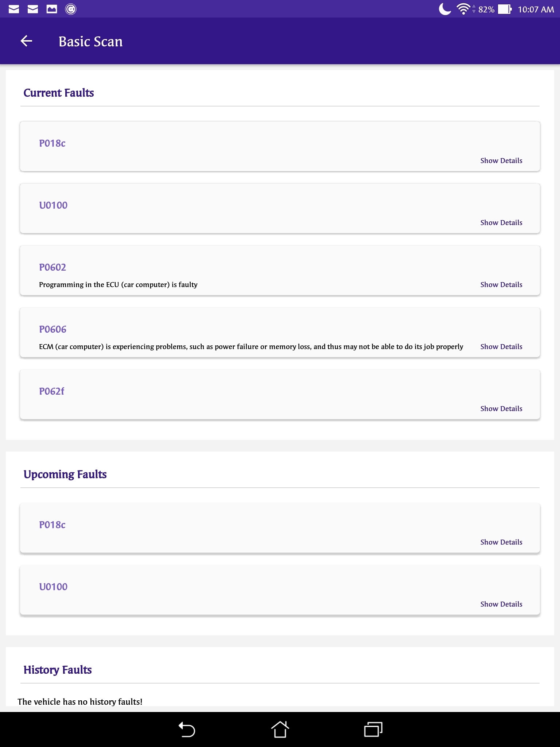Tap the Android back navigation icon
This screenshot has height=747, width=560.
[187, 729]
